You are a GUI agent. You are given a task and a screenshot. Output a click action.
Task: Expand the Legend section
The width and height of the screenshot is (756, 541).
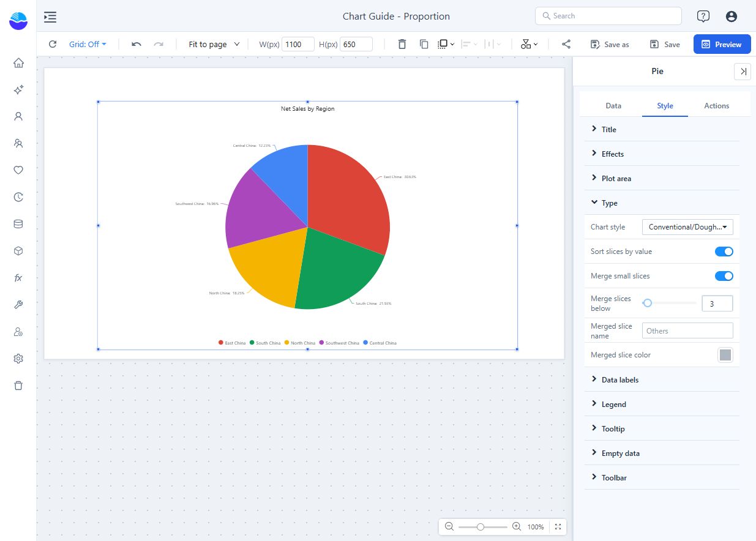tap(662, 404)
